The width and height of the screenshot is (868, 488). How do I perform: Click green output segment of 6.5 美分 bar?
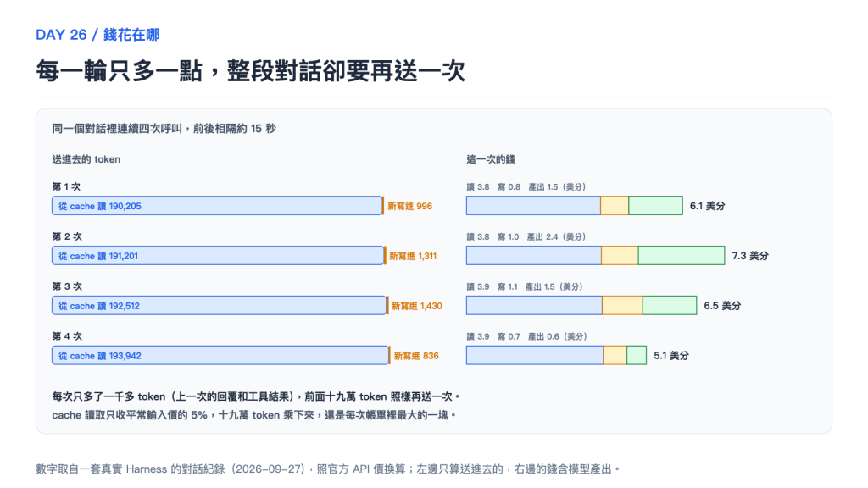point(670,305)
